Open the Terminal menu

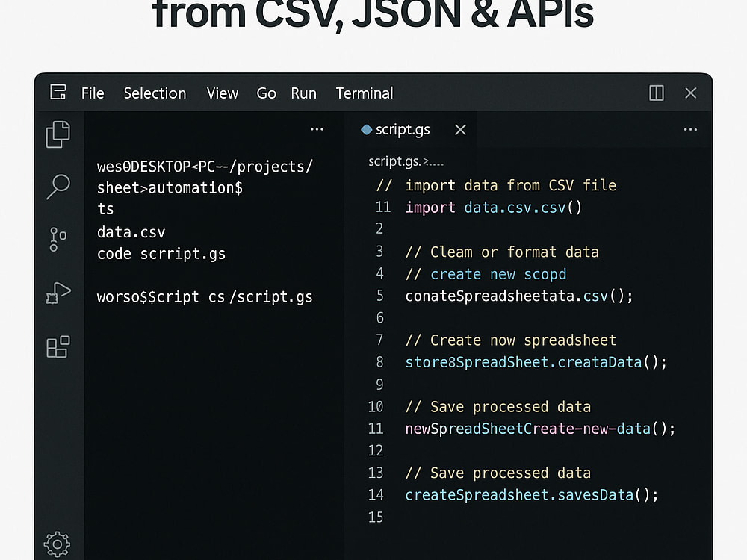[x=365, y=93]
